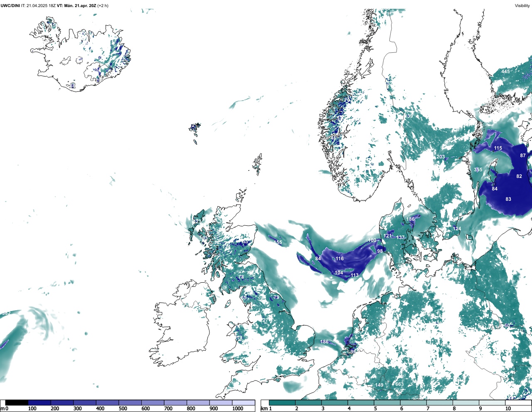Click the '88' value in southern Iceland
This screenshot has height=412, width=532.
pos(72,86)
